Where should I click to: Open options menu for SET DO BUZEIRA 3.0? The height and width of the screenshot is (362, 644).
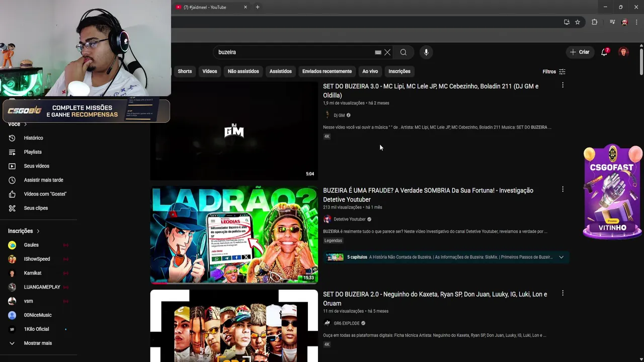coord(562,85)
